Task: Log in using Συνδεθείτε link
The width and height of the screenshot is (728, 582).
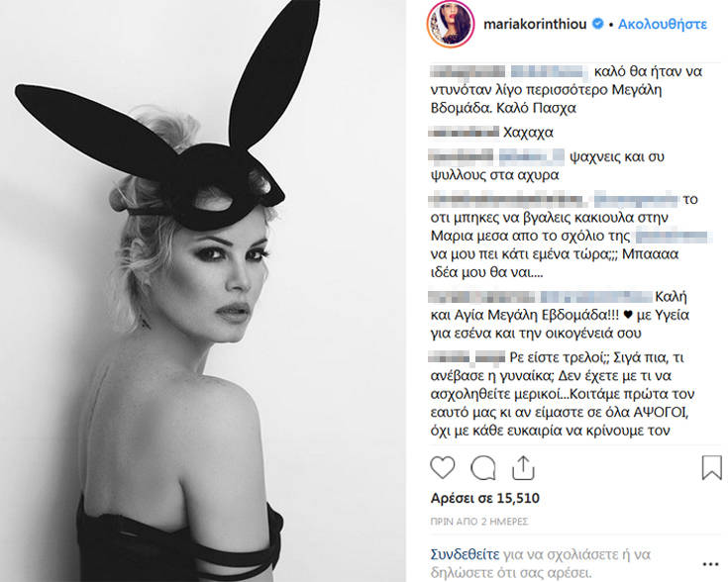Action: [465, 554]
